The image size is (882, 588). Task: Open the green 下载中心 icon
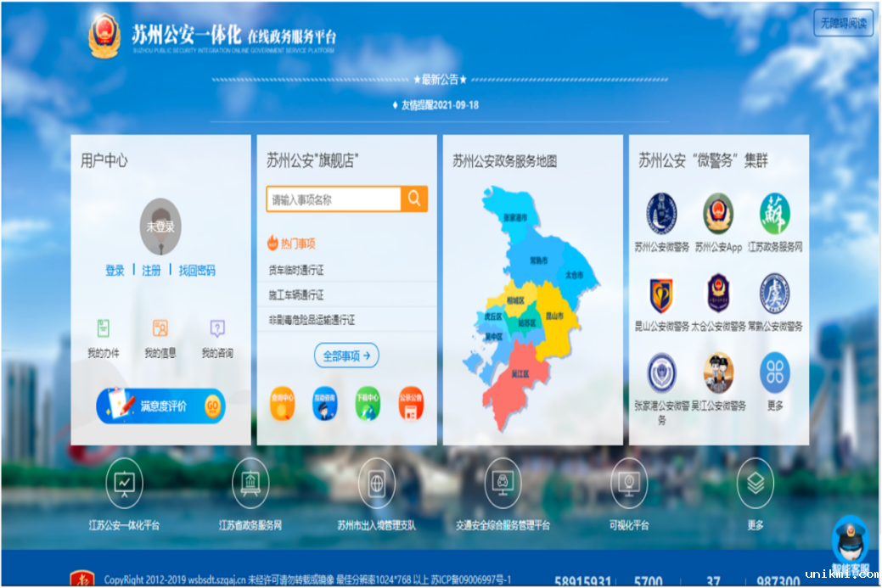[x=368, y=403]
